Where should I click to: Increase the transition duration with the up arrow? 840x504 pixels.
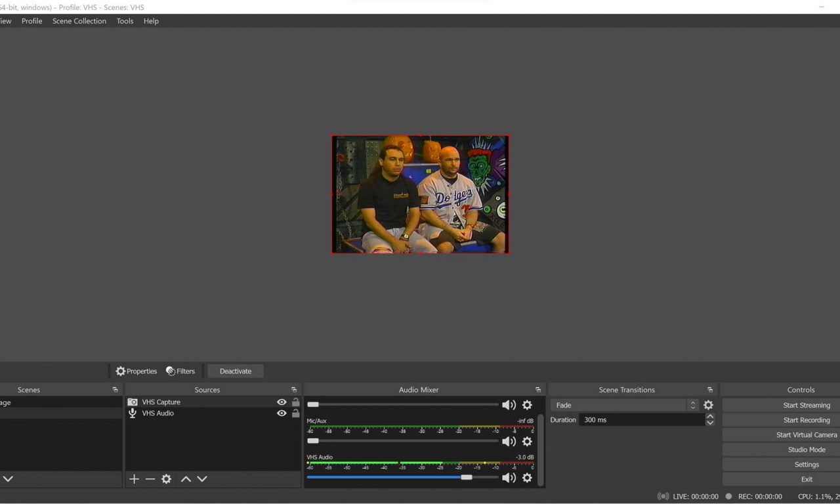709,417
